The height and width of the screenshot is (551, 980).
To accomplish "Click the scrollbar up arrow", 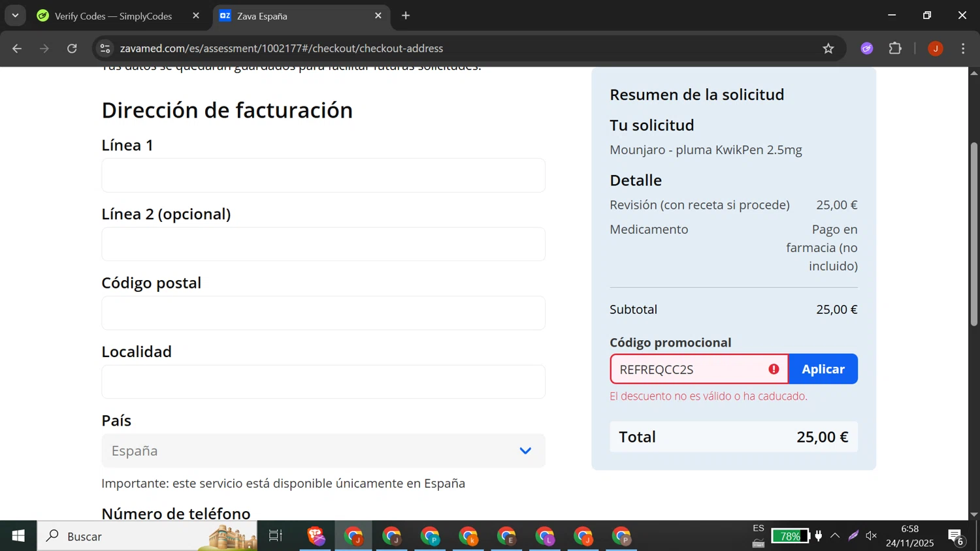I will [x=974, y=72].
